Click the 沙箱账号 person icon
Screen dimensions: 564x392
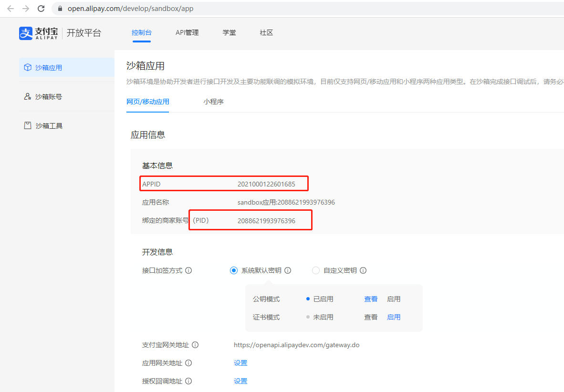(x=28, y=96)
